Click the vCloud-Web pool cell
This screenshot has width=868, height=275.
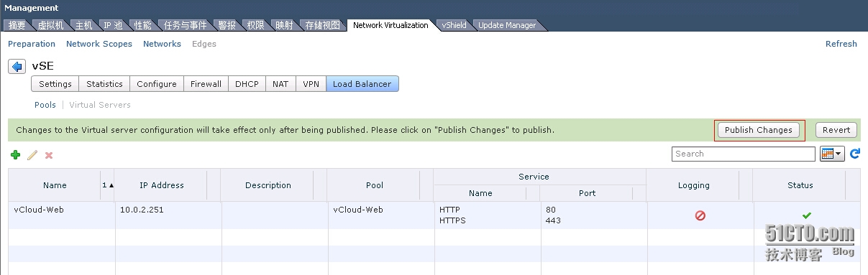[x=357, y=210]
